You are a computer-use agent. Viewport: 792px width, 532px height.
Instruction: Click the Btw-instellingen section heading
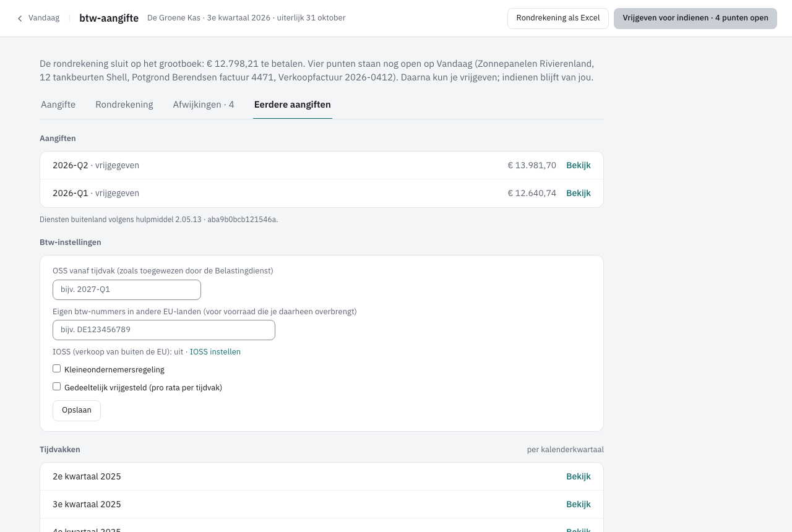pos(71,242)
